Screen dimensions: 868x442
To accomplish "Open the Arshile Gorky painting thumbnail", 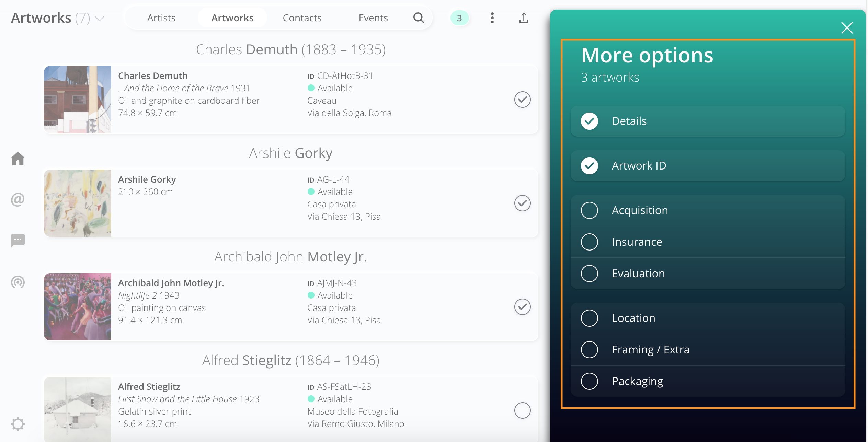I will click(78, 203).
